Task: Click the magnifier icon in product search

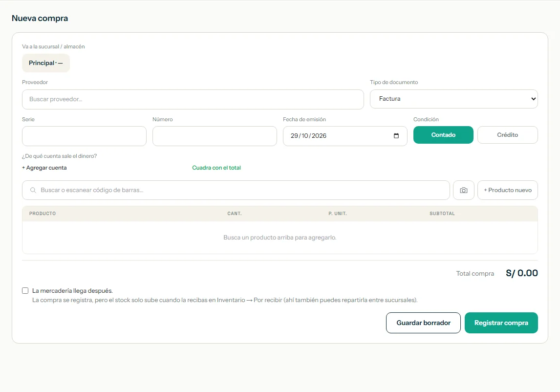Action: click(33, 190)
